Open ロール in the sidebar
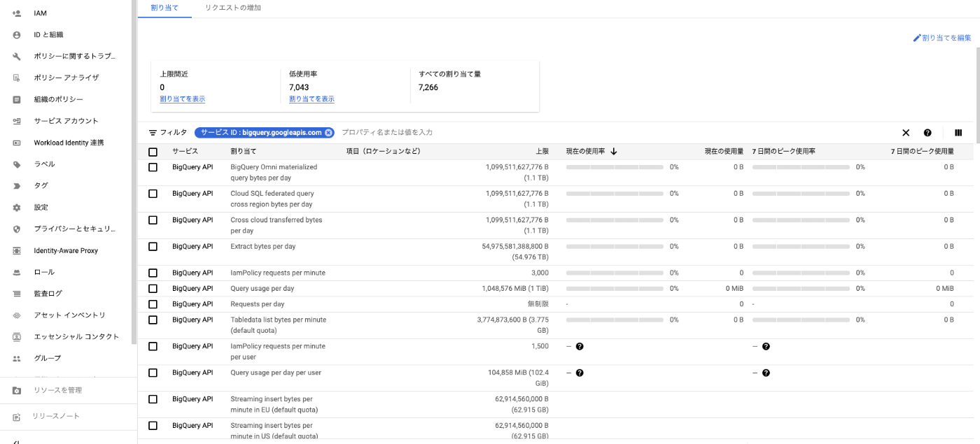 coord(44,272)
